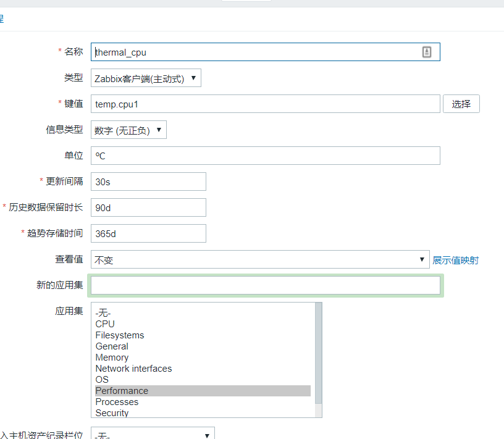Select Security in the 应用集 list
This screenshot has width=504, height=439.
pos(203,413)
